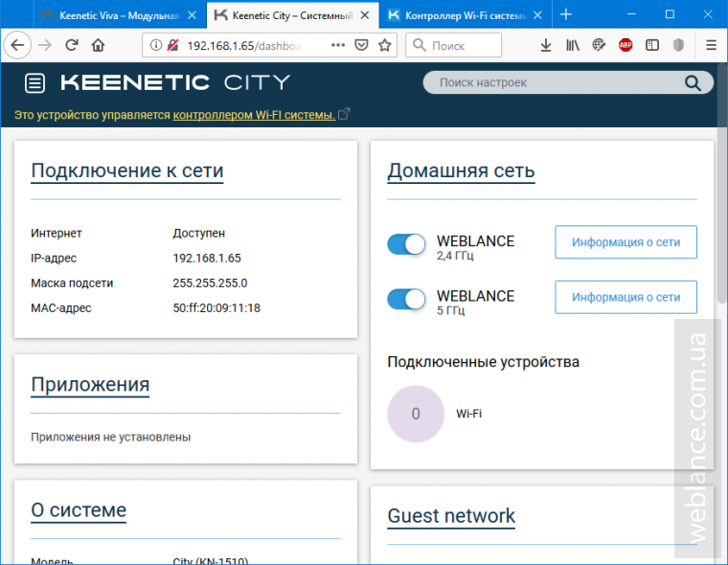Open network info for the 2,4 ГГц network
Screen dimensions: 728x565
click(x=626, y=242)
